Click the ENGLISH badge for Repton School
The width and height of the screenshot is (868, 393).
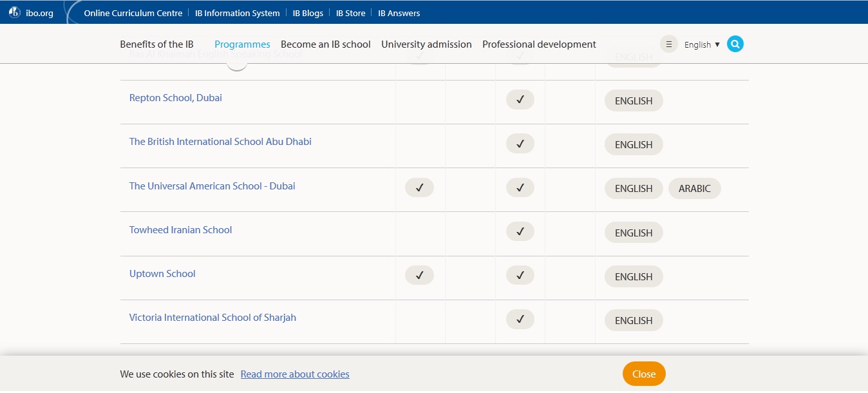pyautogui.click(x=634, y=101)
